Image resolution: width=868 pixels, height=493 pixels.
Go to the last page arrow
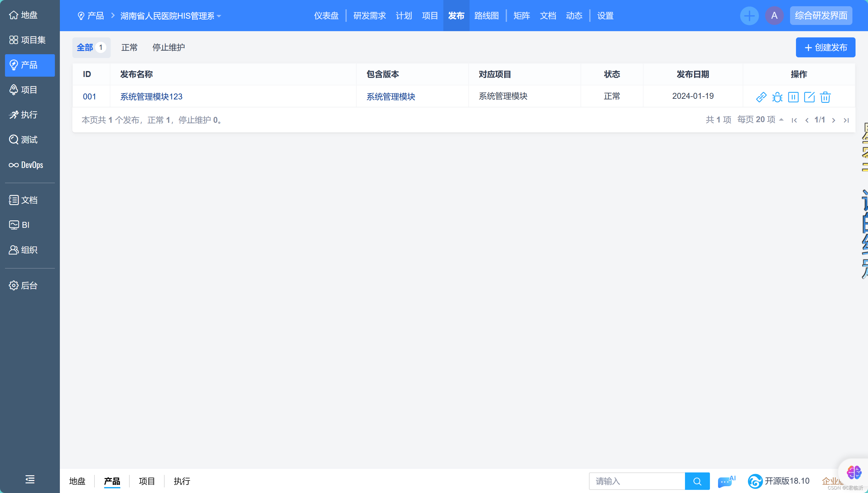[x=846, y=120]
